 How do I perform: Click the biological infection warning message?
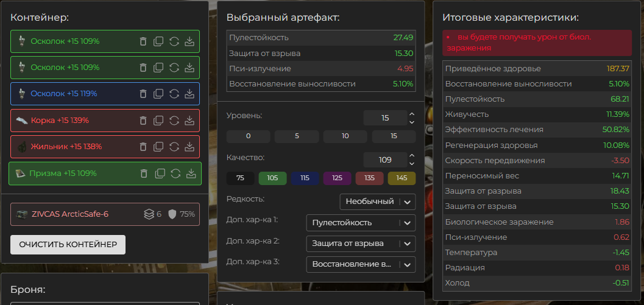(x=537, y=43)
